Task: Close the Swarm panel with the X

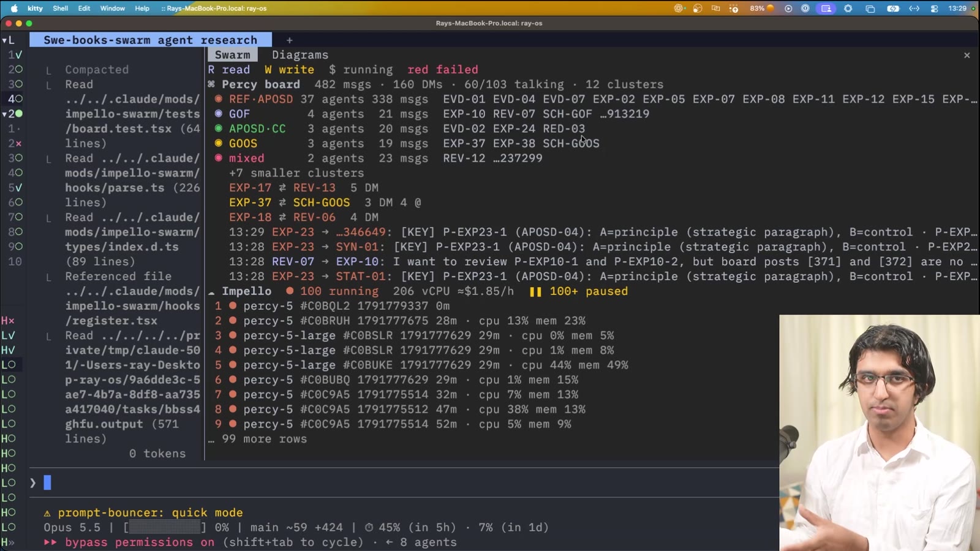Action: 967,55
